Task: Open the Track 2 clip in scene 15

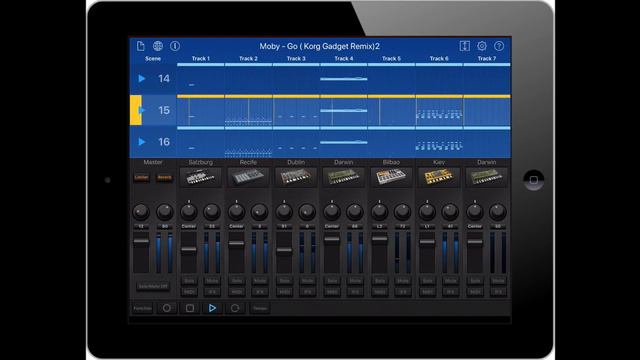Action: [248, 111]
